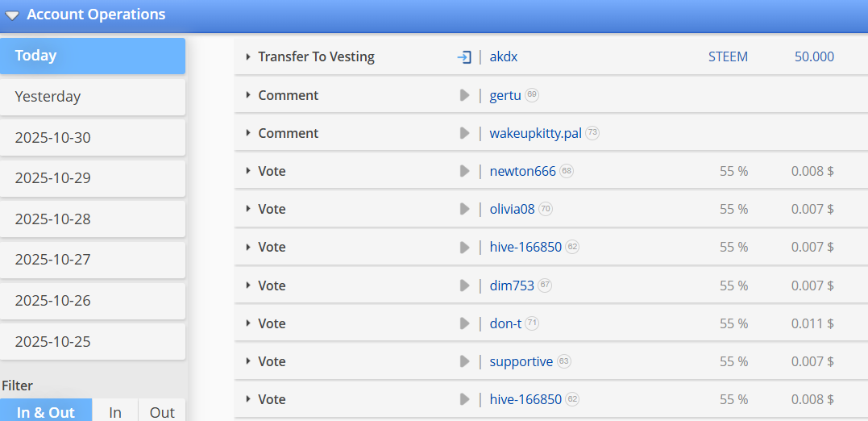Click the gray arrow icon beside don-t
Screen dimensions: 868x421
(x=464, y=323)
